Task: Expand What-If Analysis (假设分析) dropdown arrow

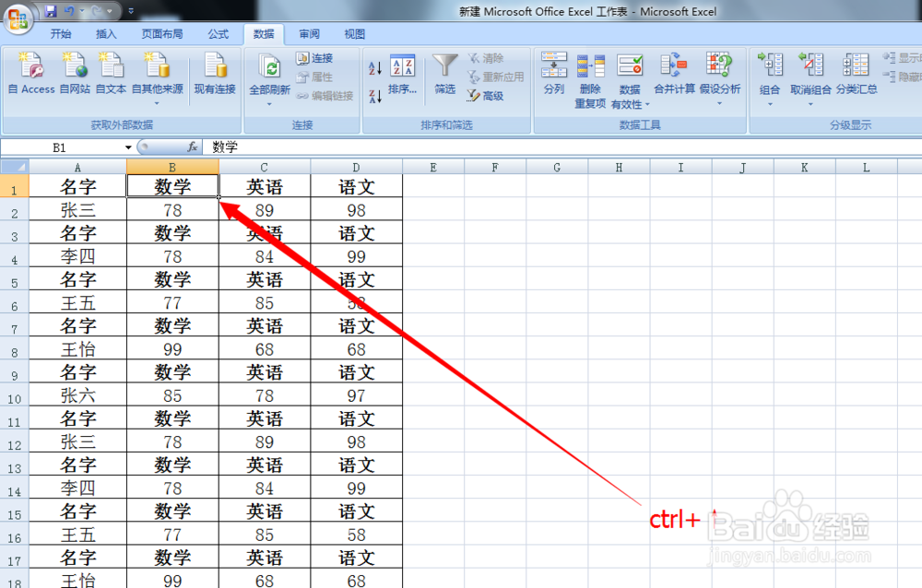Action: pyautogui.click(x=719, y=104)
